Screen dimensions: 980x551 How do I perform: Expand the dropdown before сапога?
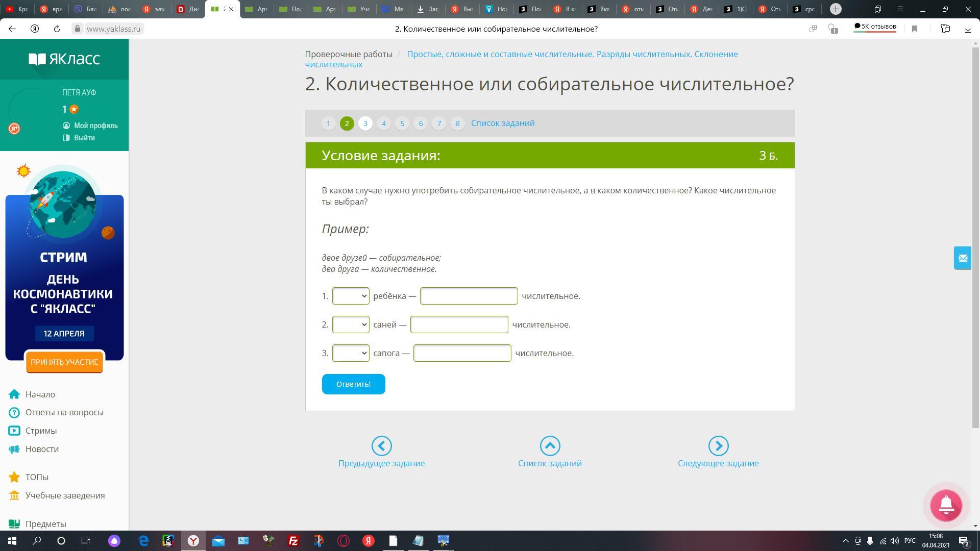coord(351,353)
